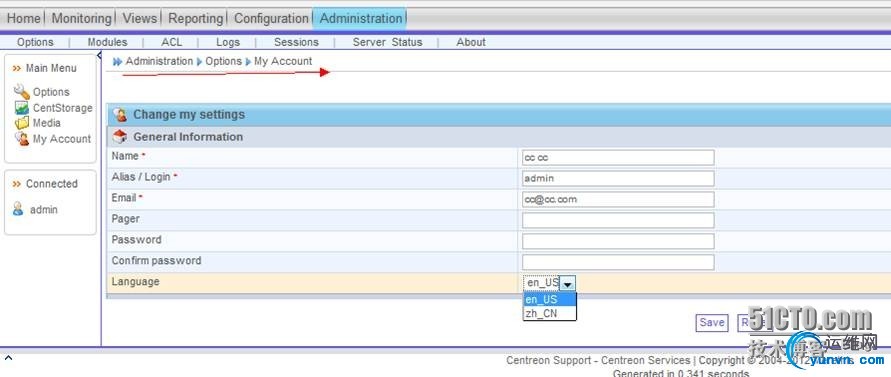Open CentStorage icon in sidebar
This screenshot has height=377, width=891.
click(x=22, y=108)
